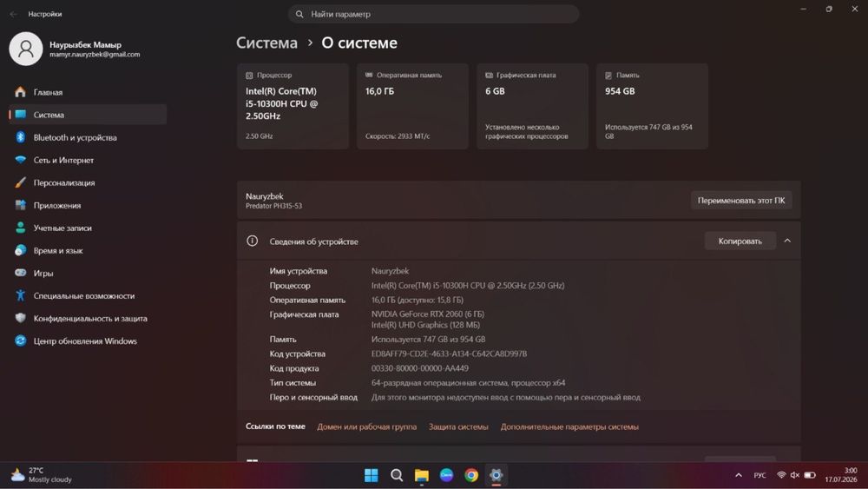Open taskbar Search

(x=397, y=475)
